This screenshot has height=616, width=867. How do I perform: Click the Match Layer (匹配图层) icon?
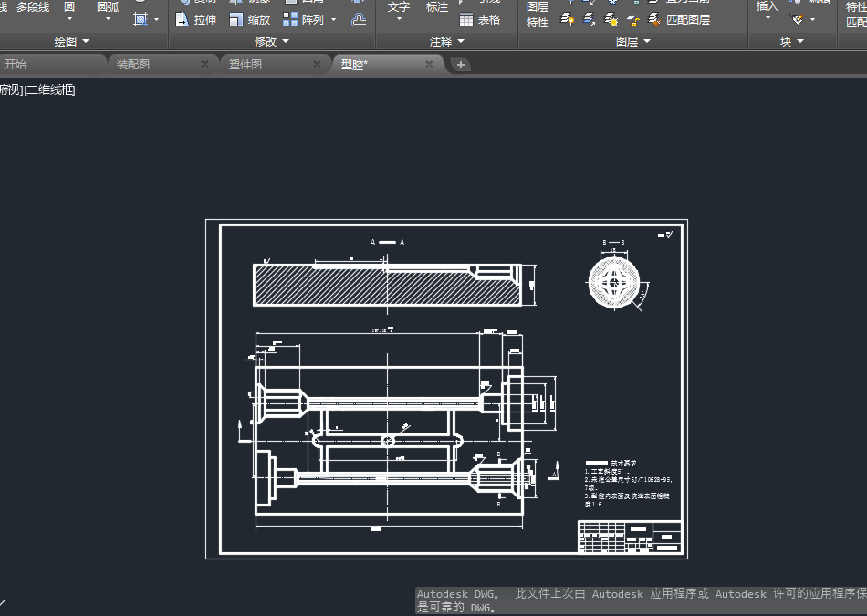(x=654, y=19)
